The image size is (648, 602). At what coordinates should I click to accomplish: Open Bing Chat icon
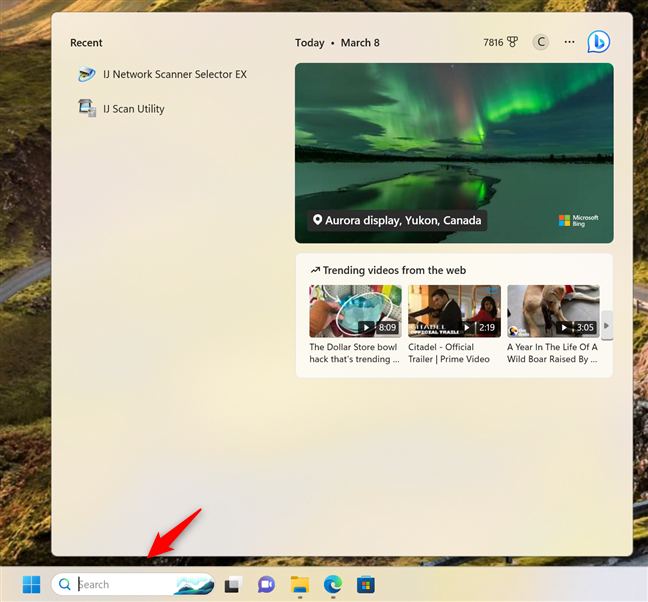click(598, 42)
